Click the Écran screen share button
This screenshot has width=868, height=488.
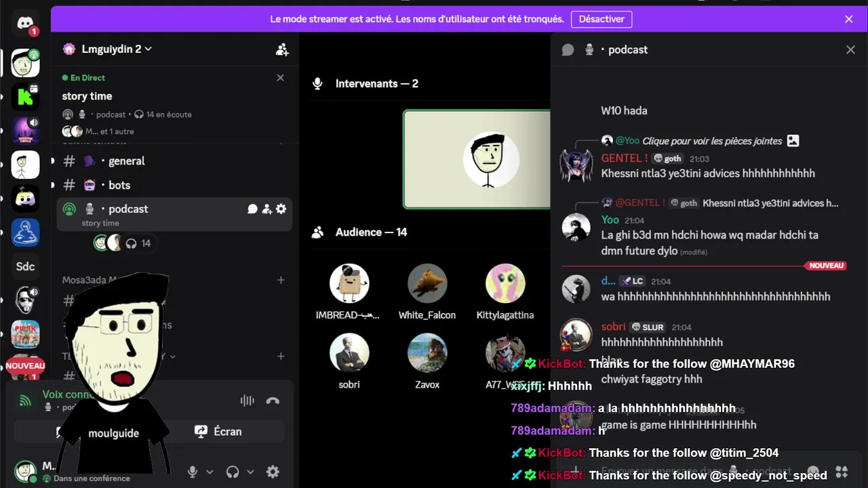pyautogui.click(x=218, y=431)
